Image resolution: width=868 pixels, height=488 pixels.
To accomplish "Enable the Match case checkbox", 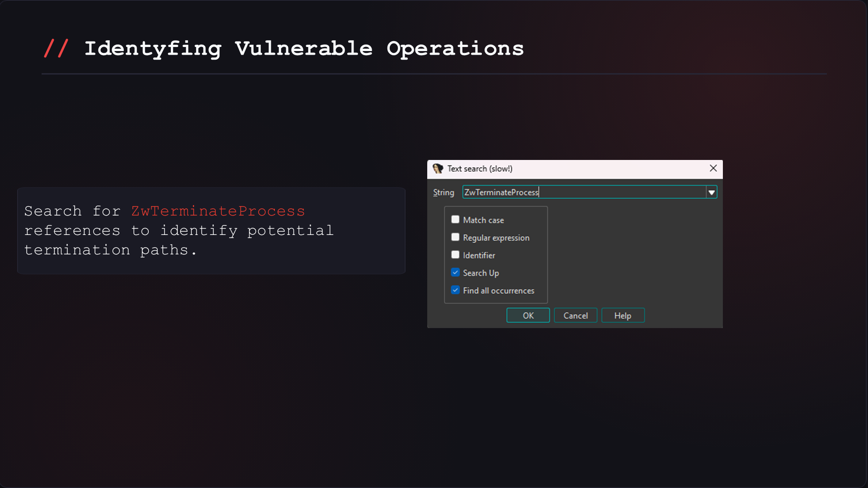I will point(455,220).
